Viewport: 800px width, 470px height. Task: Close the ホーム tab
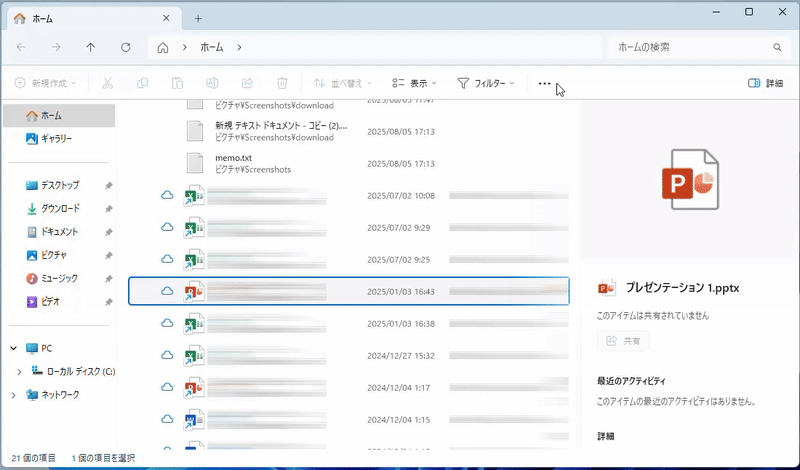(166, 18)
